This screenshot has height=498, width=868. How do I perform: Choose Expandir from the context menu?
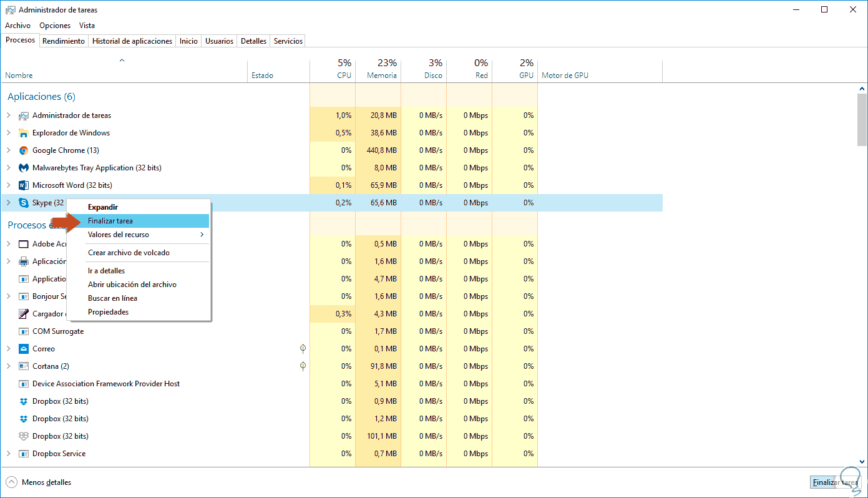tap(138, 207)
